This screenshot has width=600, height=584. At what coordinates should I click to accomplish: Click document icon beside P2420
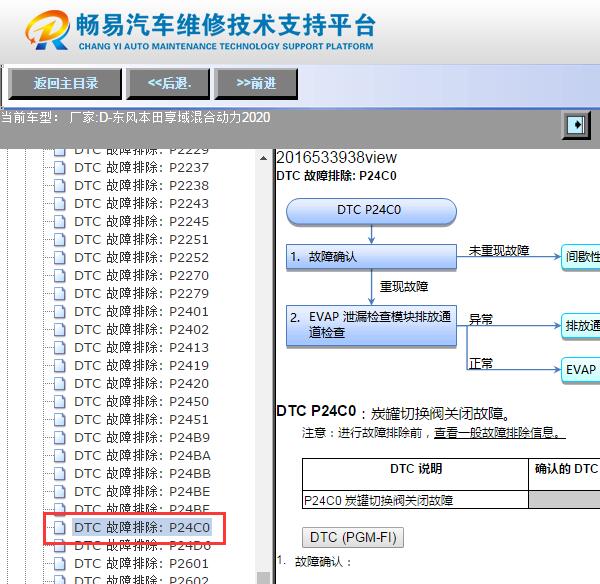tap(59, 383)
